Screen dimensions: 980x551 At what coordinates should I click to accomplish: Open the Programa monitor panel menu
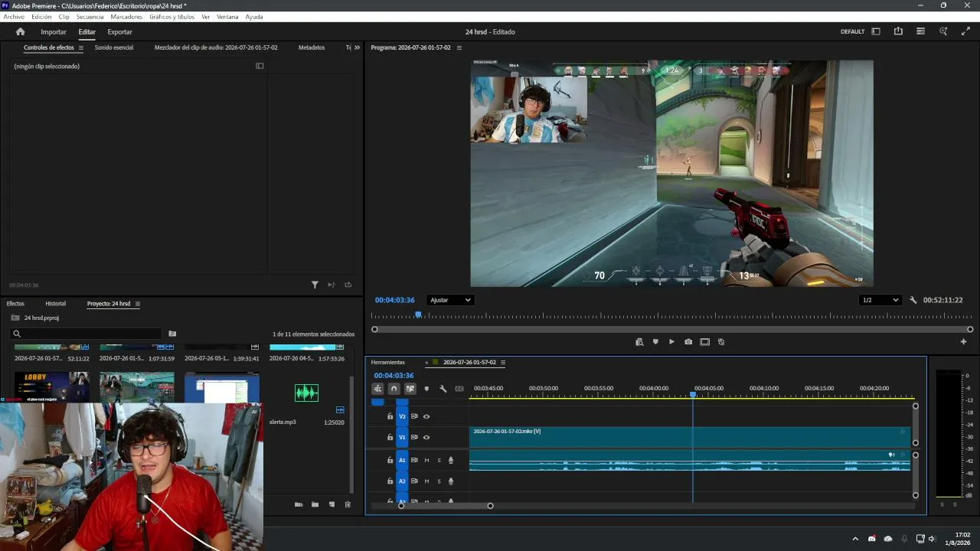click(459, 47)
